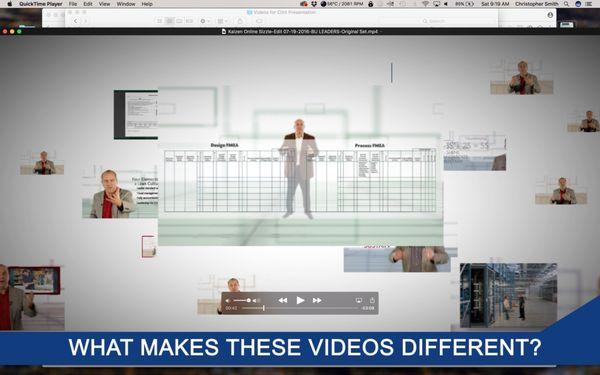The height and width of the screenshot is (375, 600).
Task: Open the View menu
Action: (104, 4)
